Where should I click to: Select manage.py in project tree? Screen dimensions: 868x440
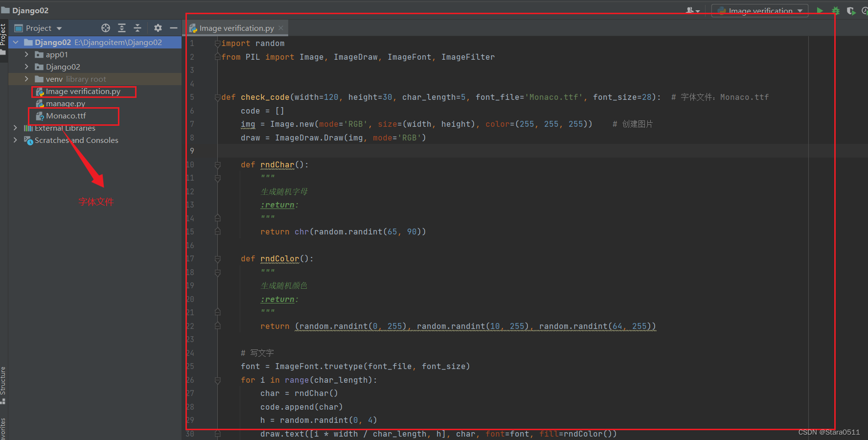[x=66, y=103]
